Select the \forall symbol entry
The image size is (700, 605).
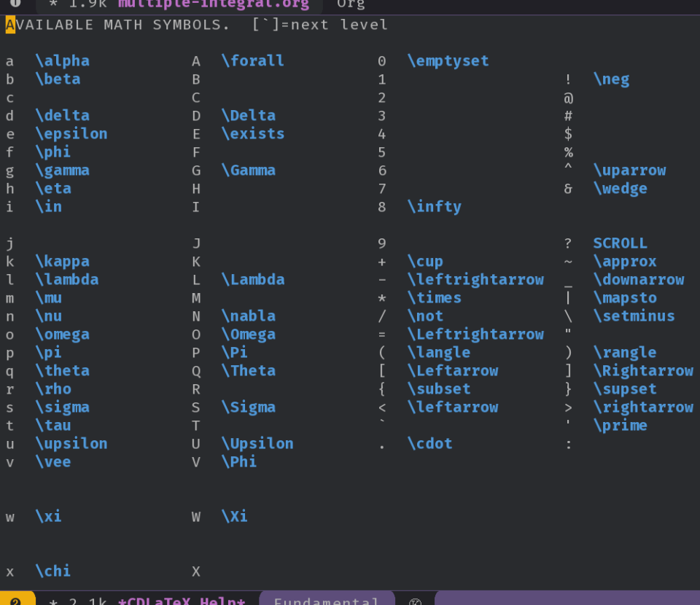[252, 61]
